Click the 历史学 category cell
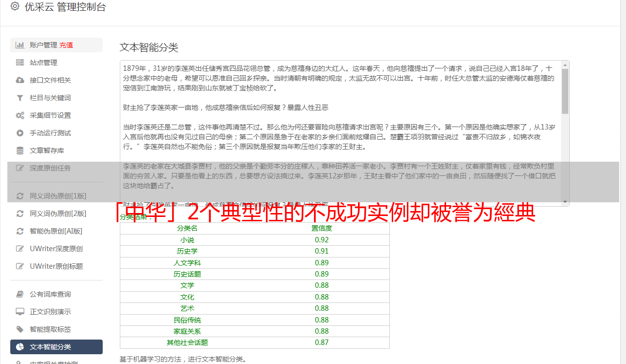Image resolution: width=626 pixels, height=364 pixels. tap(187, 251)
